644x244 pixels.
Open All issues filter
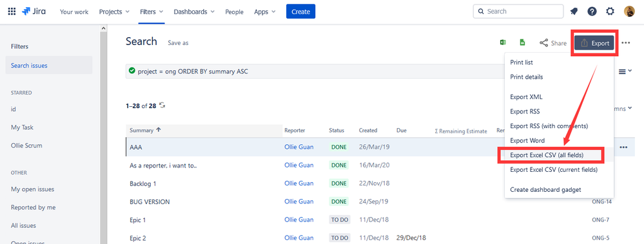point(23,225)
